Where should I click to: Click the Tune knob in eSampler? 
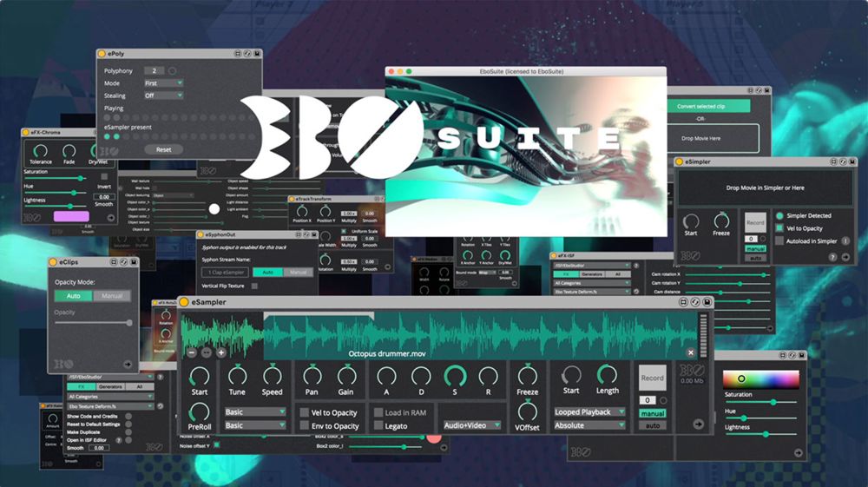pyautogui.click(x=237, y=377)
